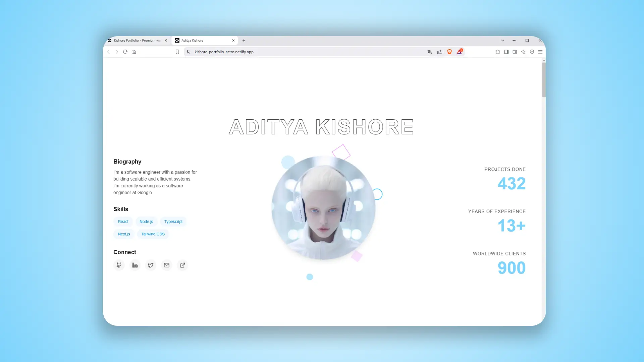Open the tab search dropdown chevron
The image size is (644, 362).
[x=503, y=41]
